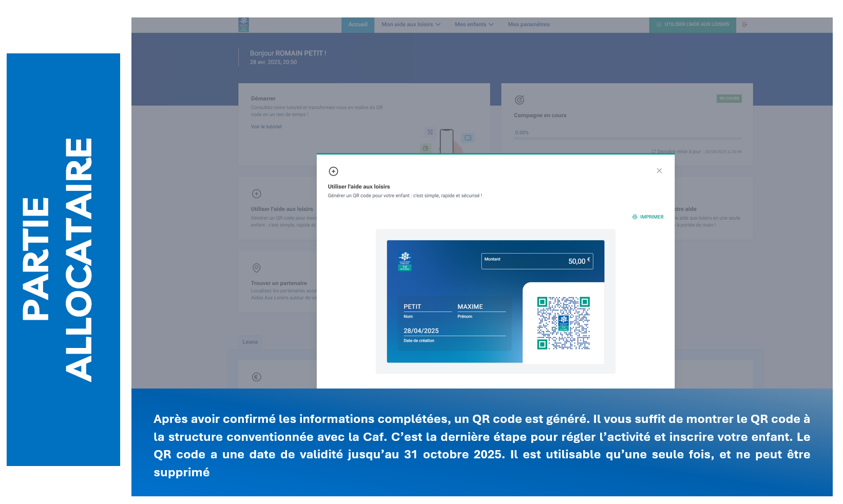Expand the Mes enfants dropdown menu
Screen dimensions: 843x504
tap(474, 25)
